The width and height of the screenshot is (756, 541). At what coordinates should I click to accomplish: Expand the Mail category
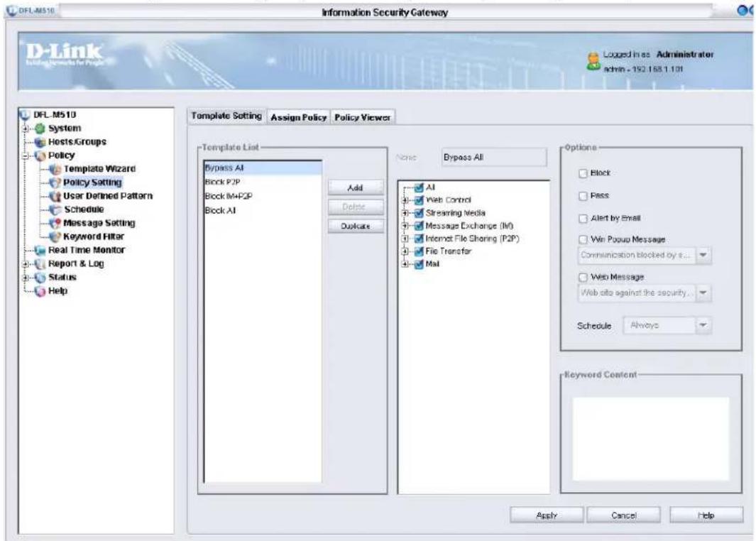[405, 264]
